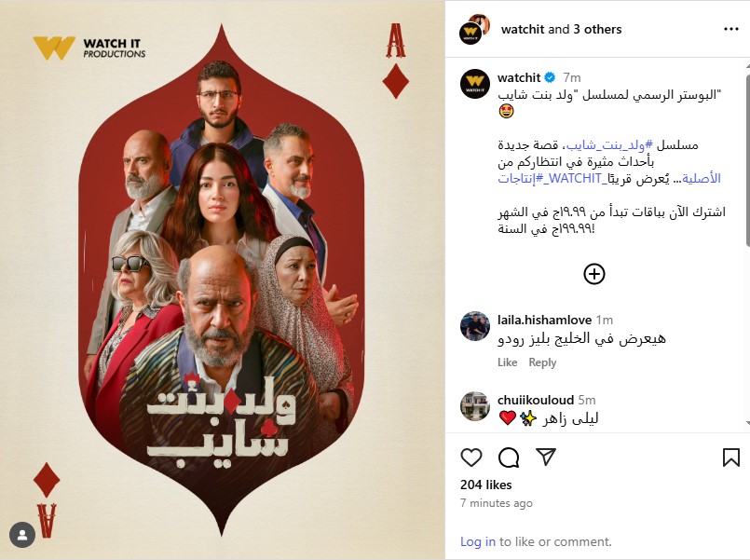Click the comments panel scrollbar
This screenshot has height=560, width=750.
click(746, 160)
